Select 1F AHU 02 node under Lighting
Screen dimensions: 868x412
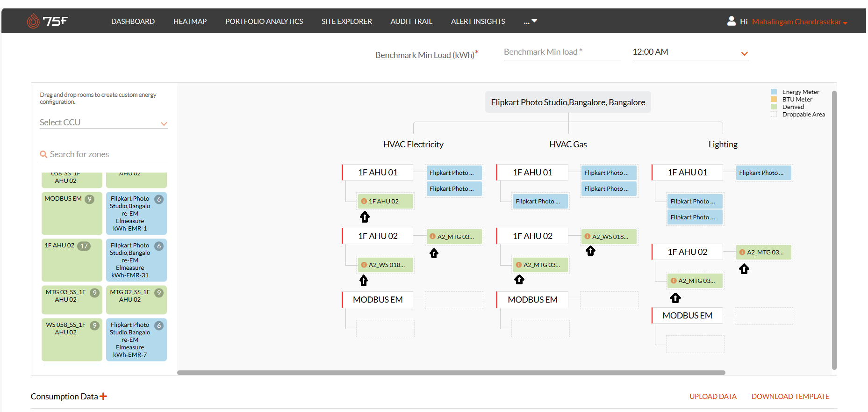pyautogui.click(x=687, y=252)
